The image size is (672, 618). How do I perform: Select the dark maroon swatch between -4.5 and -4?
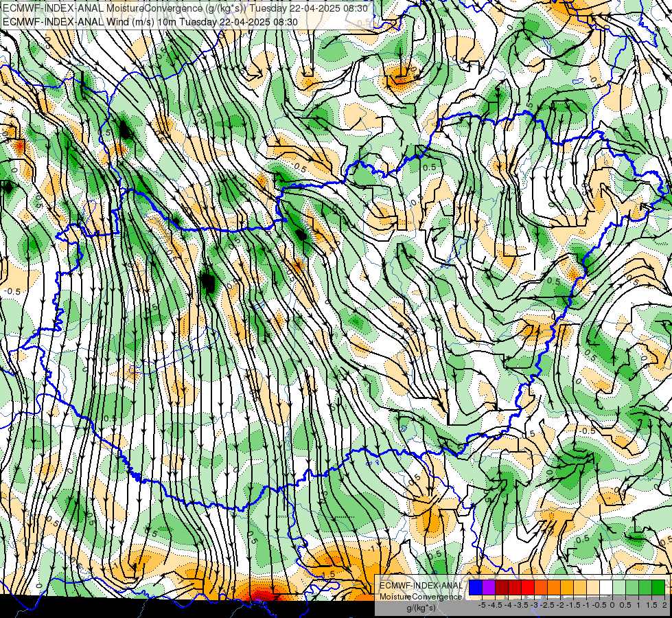502,587
